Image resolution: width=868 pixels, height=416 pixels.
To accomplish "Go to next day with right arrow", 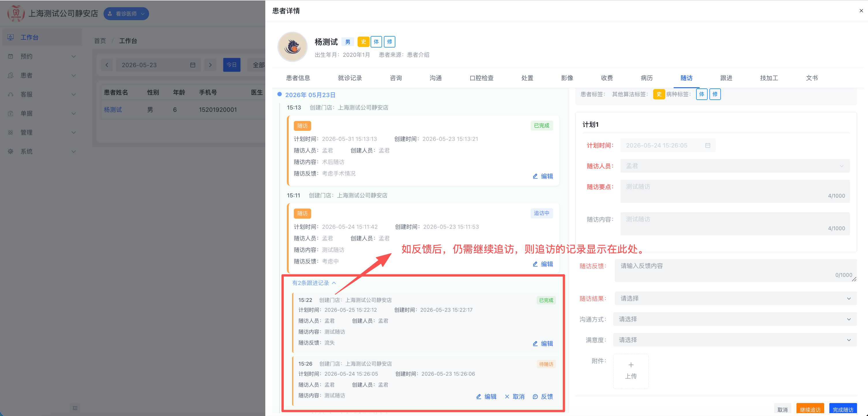I will 210,65.
